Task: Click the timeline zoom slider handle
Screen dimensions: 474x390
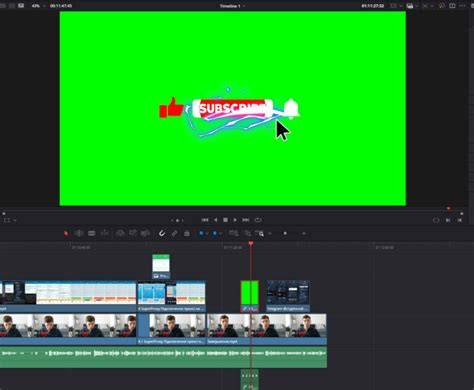Action: click(x=285, y=233)
